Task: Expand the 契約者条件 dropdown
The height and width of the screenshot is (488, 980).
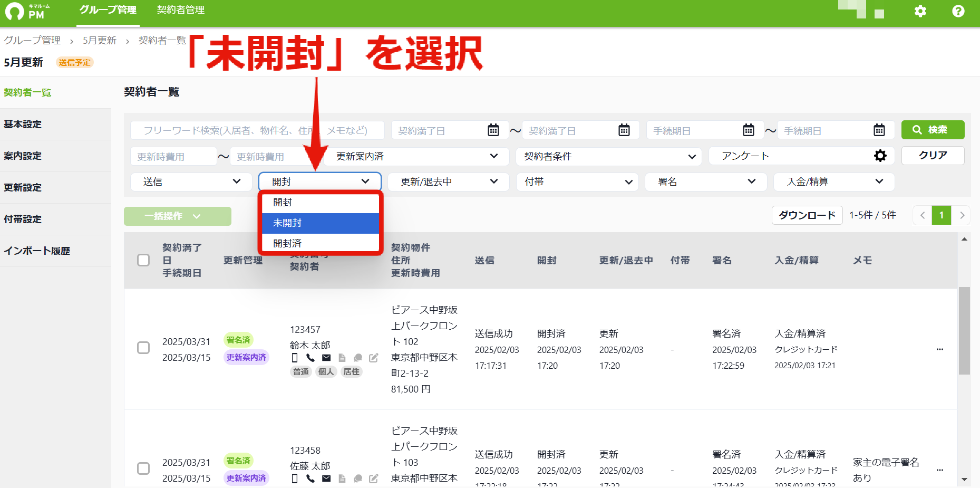Action: pos(609,156)
